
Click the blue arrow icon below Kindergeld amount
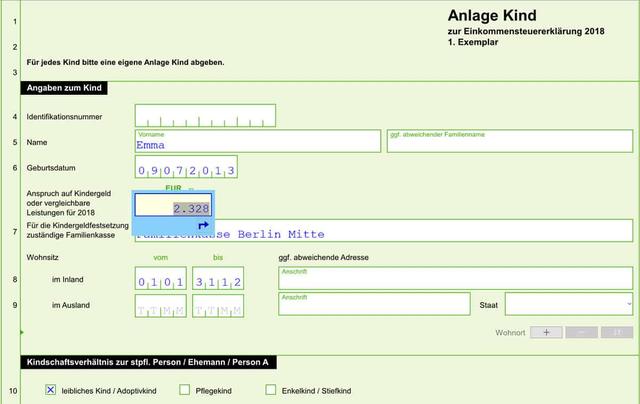pos(203,226)
